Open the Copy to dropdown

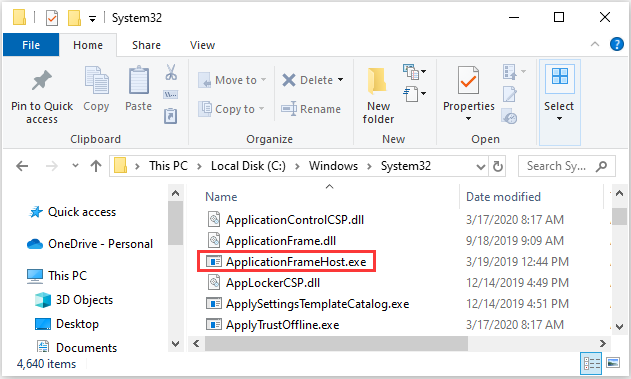pos(231,109)
